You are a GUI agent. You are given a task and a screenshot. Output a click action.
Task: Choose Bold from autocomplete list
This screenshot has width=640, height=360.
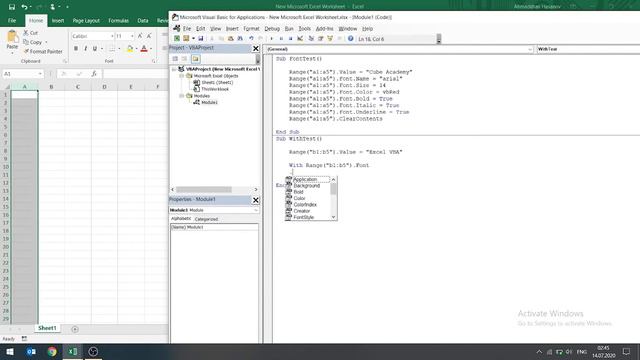coord(298,192)
